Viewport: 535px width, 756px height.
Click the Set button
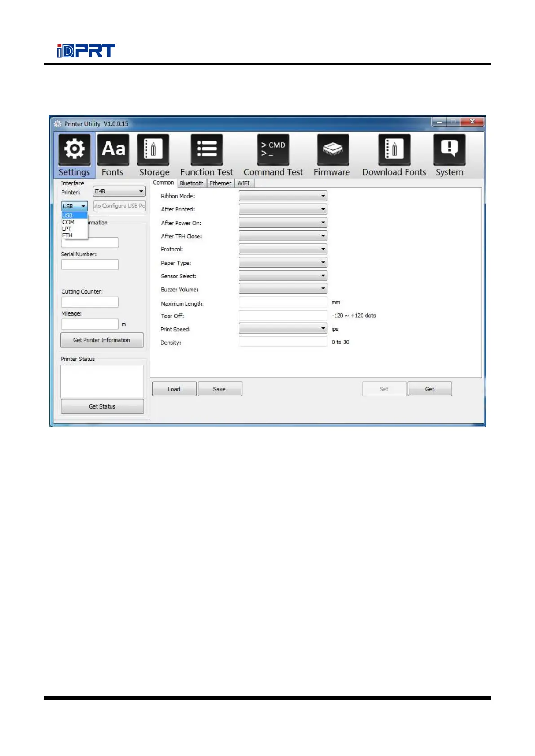point(384,389)
